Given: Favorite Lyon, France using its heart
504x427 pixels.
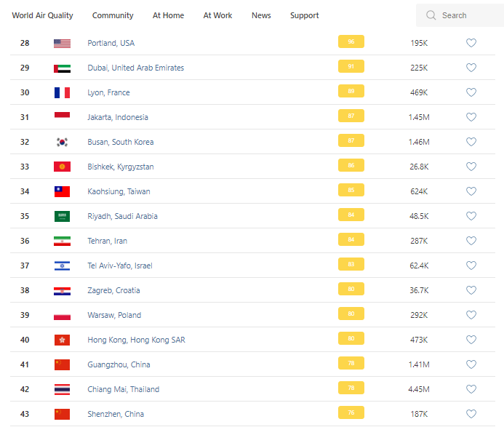Looking at the screenshot, I should [x=471, y=92].
